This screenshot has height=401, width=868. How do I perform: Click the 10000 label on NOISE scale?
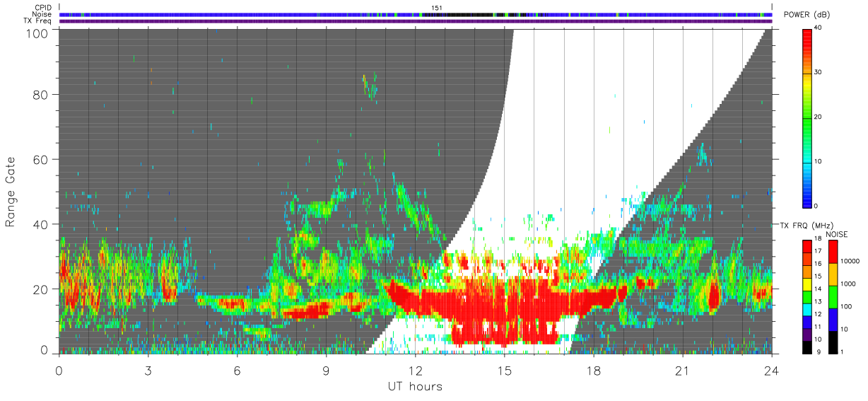point(852,260)
